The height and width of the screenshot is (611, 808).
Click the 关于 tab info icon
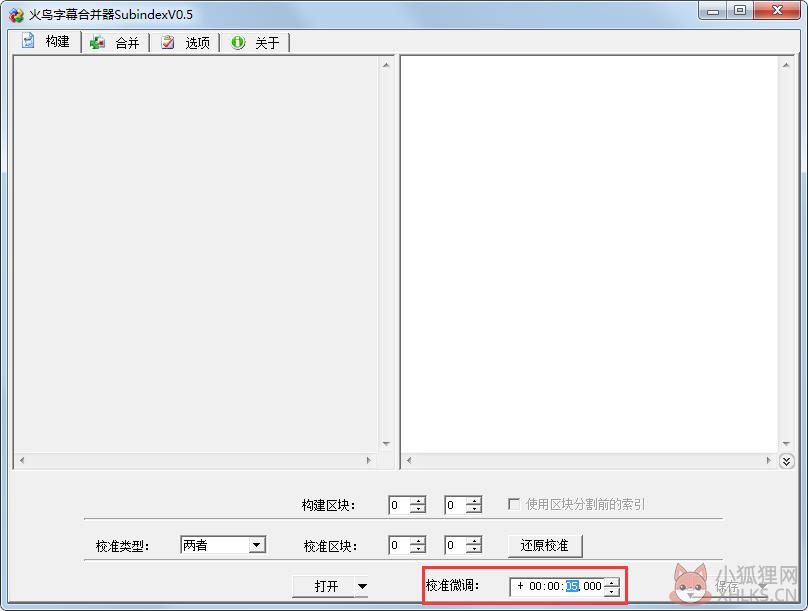[x=238, y=42]
